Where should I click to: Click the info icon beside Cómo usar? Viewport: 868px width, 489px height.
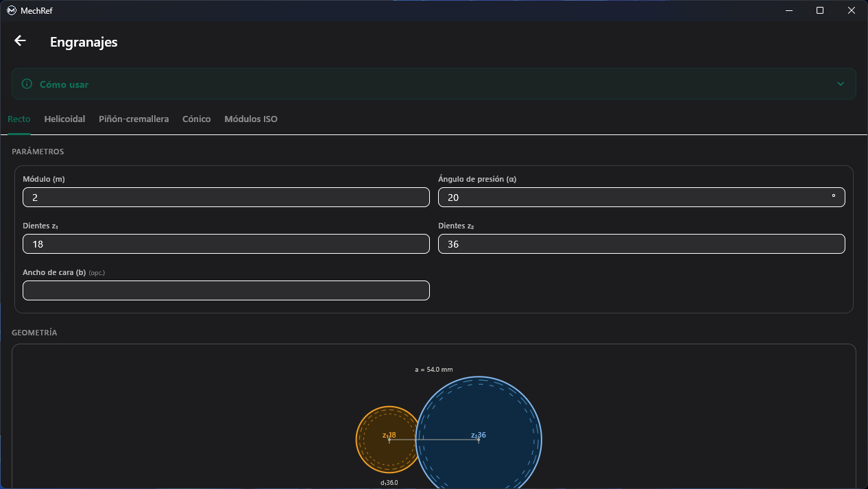pos(27,84)
